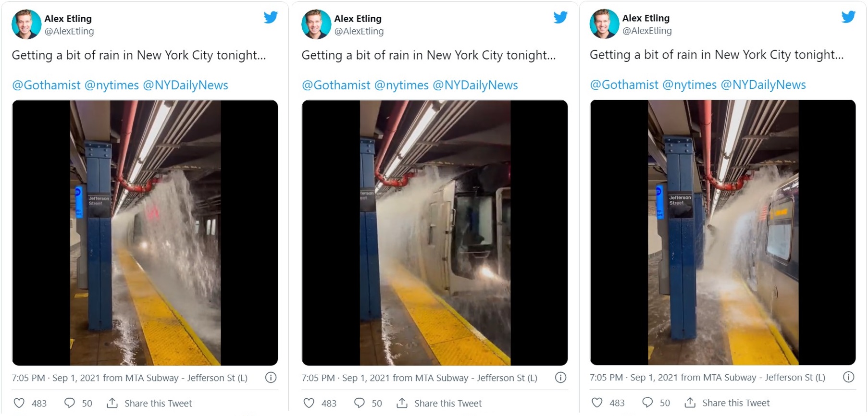Open the third tweet's reply bubble icon
The height and width of the screenshot is (416, 868).
647,403
